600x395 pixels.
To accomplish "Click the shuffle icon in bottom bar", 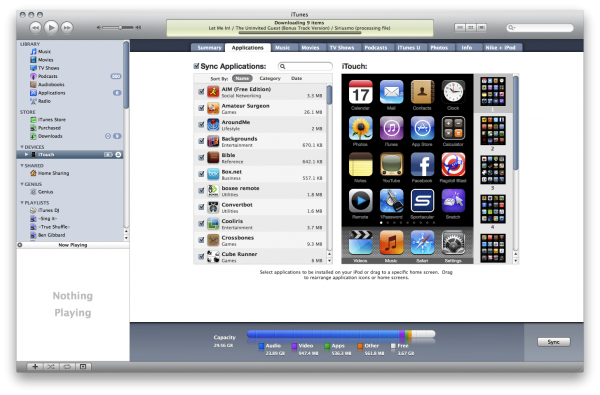I will 51,367.
